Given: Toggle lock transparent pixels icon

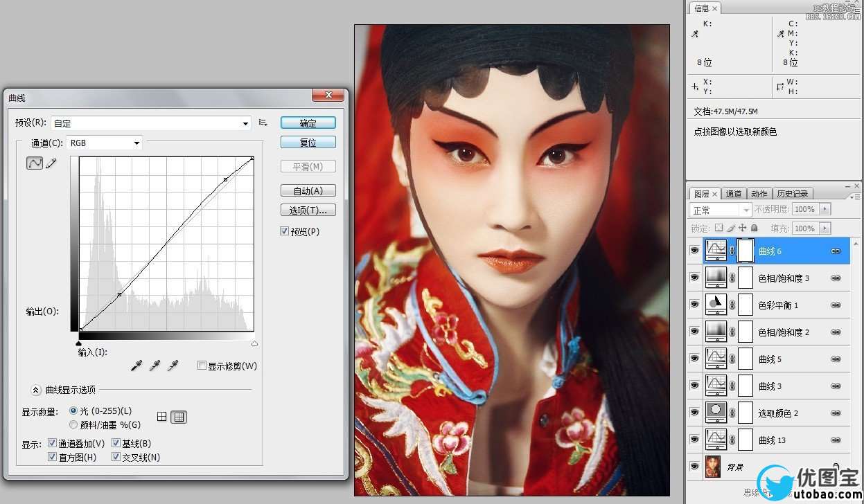Looking at the screenshot, I should pos(718,228).
